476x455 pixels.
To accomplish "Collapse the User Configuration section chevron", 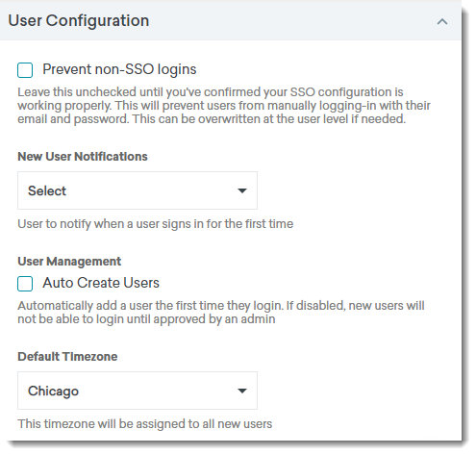I will (442, 21).
